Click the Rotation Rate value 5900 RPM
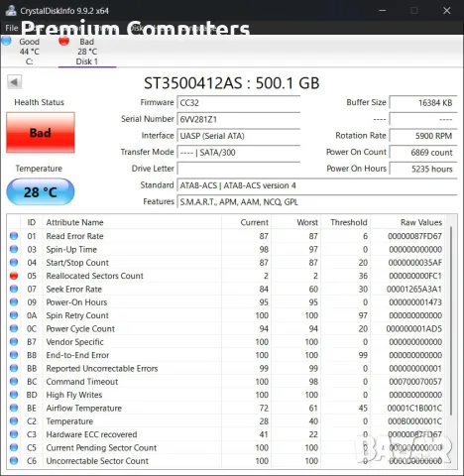This screenshot has height=476, width=464. (x=423, y=136)
